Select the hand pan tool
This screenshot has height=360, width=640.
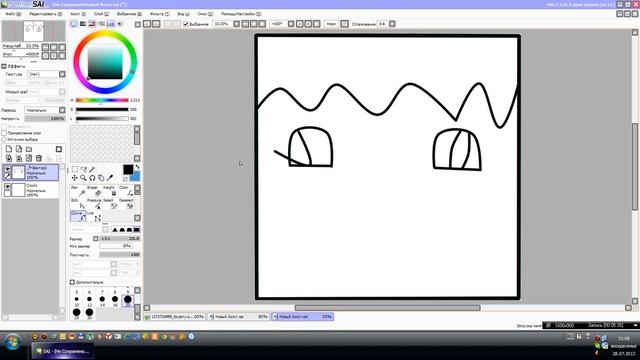click(101, 178)
